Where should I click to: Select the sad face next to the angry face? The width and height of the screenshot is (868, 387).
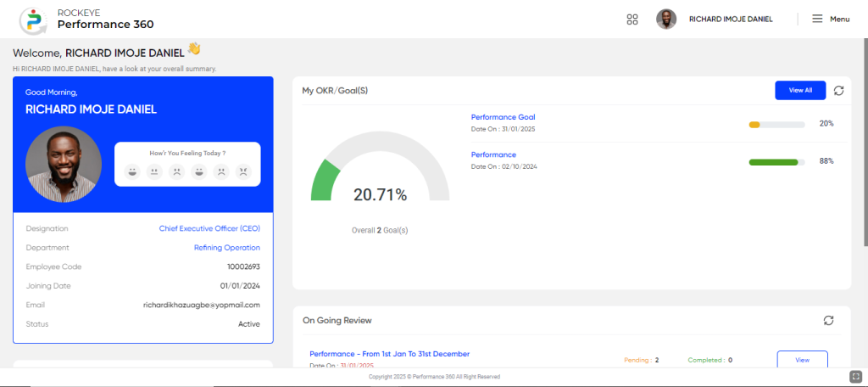point(221,171)
